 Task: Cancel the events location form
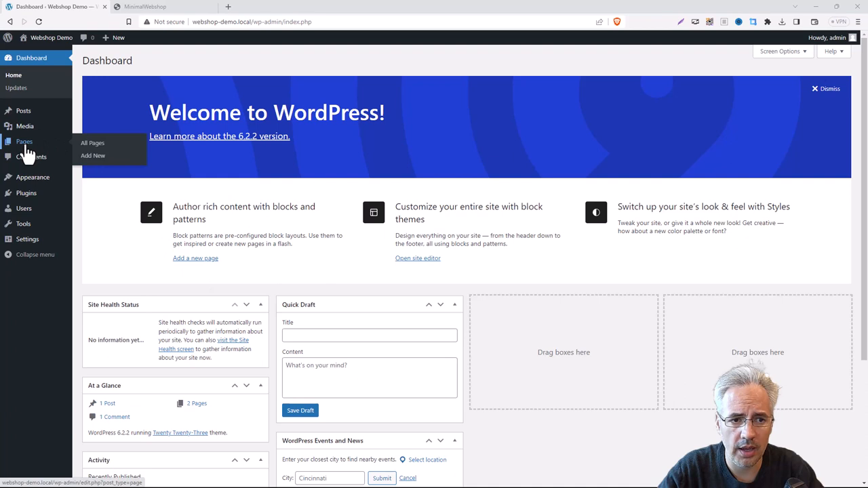pyautogui.click(x=408, y=479)
